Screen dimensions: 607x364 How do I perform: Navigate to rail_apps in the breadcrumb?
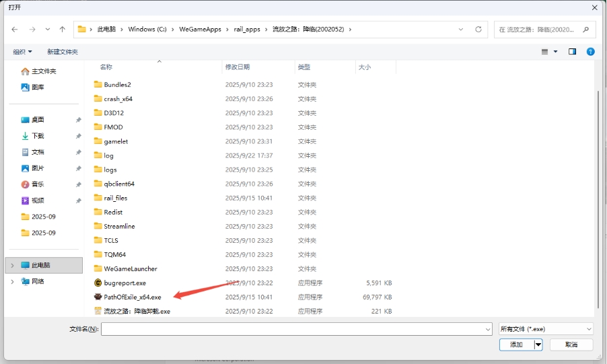coord(247,30)
